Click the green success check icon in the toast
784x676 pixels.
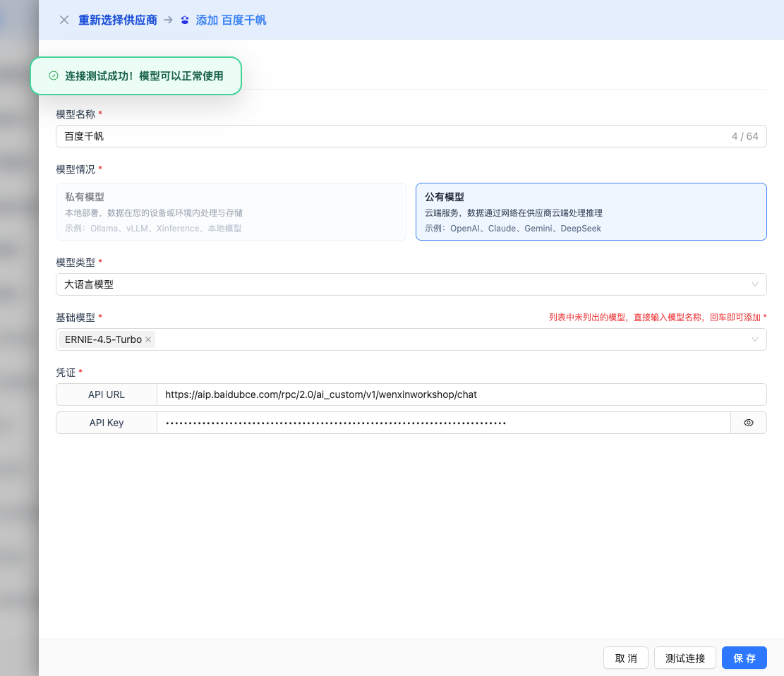point(53,76)
